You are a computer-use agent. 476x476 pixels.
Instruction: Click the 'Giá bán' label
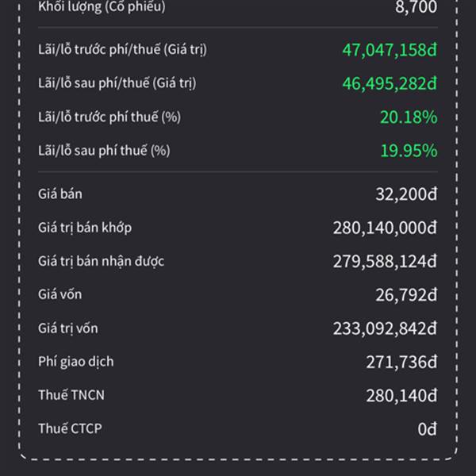(x=59, y=194)
